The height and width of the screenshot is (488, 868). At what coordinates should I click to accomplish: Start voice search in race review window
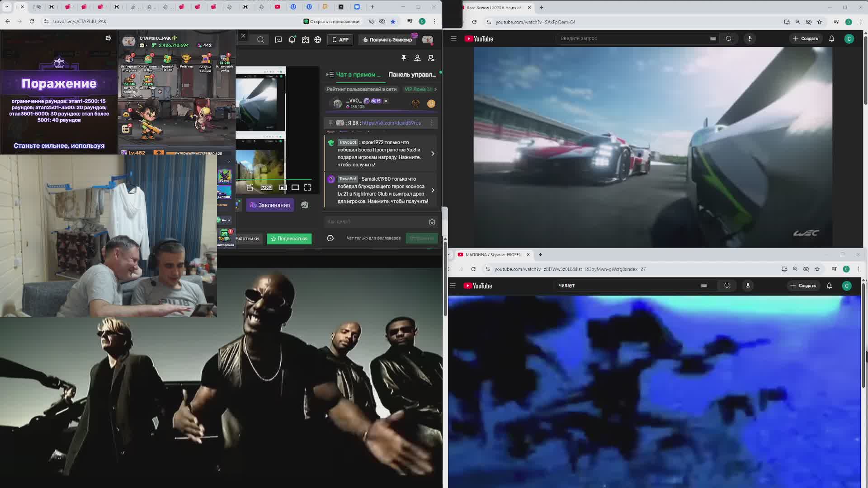[750, 39]
